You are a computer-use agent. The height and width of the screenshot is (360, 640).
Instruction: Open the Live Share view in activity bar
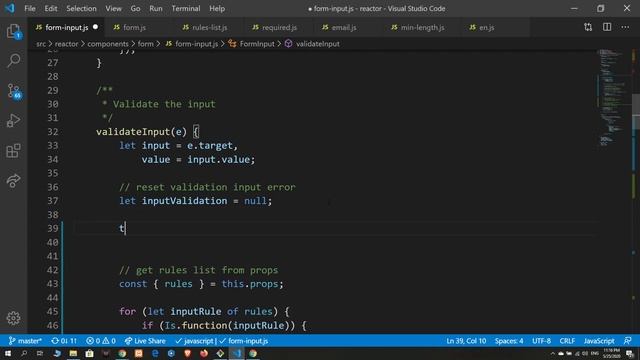[13, 180]
